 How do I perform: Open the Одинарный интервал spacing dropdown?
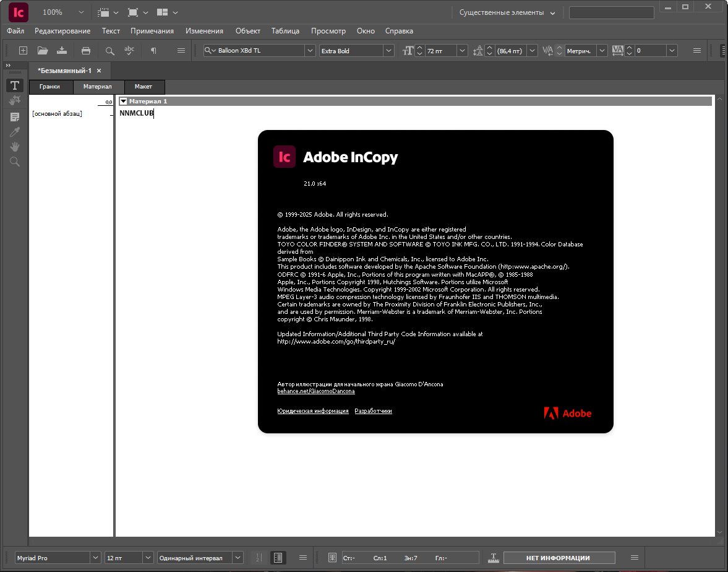[x=238, y=558]
